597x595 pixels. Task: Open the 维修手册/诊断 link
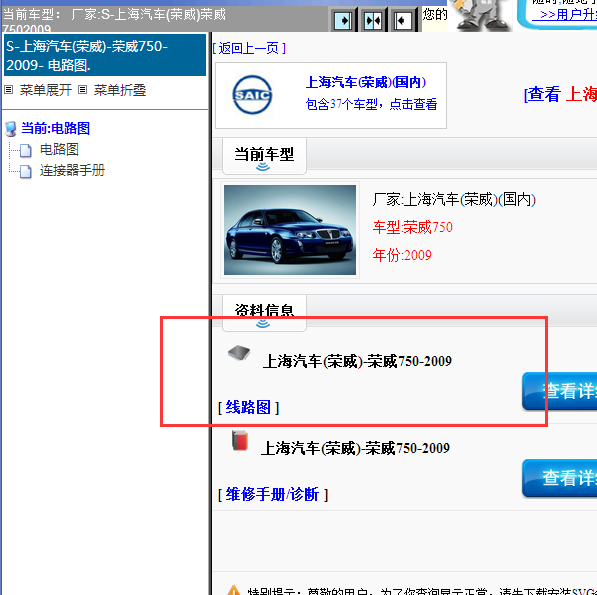[272, 495]
